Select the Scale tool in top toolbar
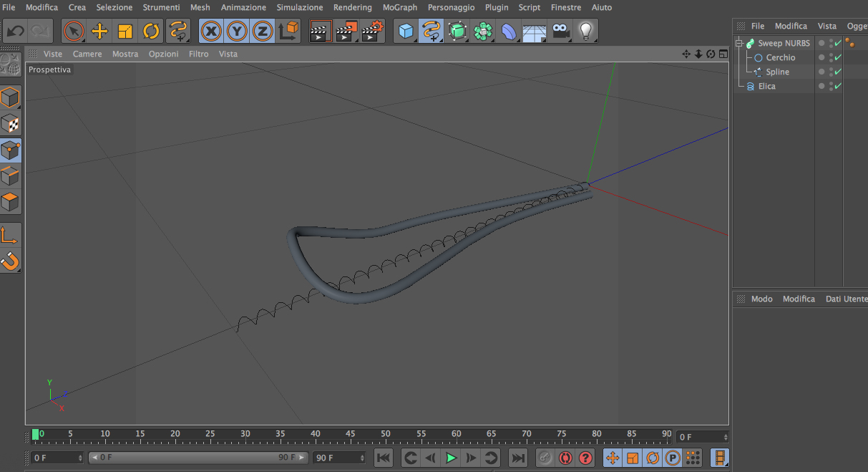Viewport: 868px width, 472px height. pos(125,31)
